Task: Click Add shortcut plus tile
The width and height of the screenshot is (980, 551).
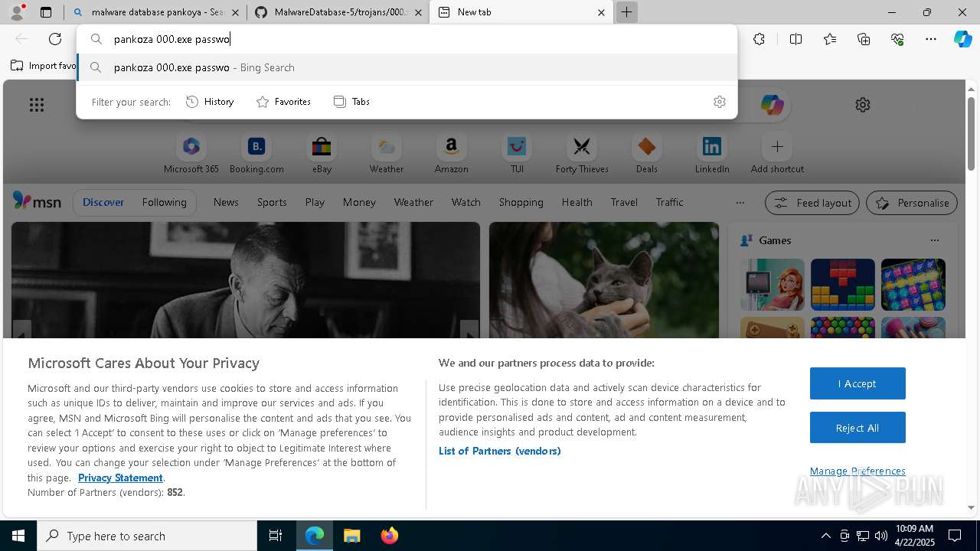Action: (x=777, y=154)
